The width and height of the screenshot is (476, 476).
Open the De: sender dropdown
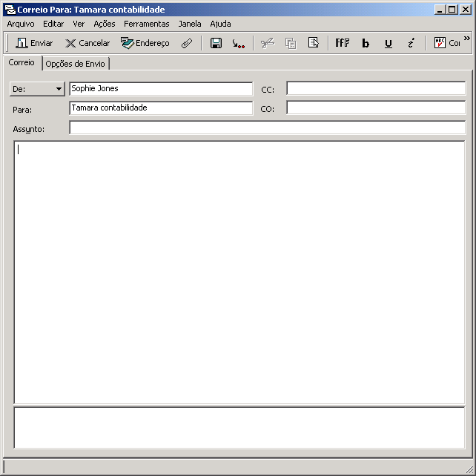click(x=37, y=89)
